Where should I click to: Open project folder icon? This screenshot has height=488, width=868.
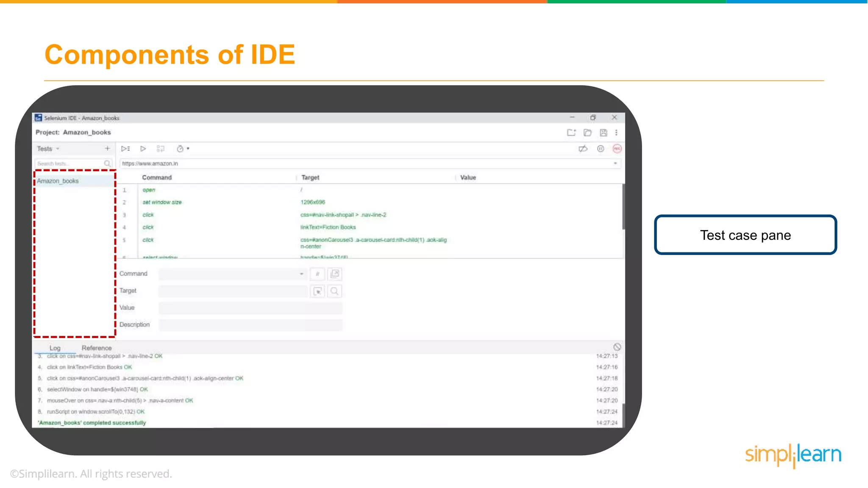click(x=587, y=133)
